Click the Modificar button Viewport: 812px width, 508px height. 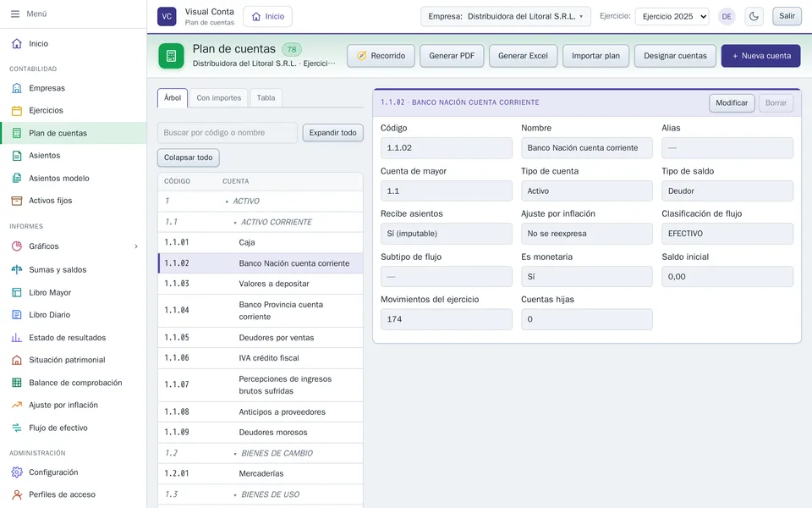pos(732,102)
